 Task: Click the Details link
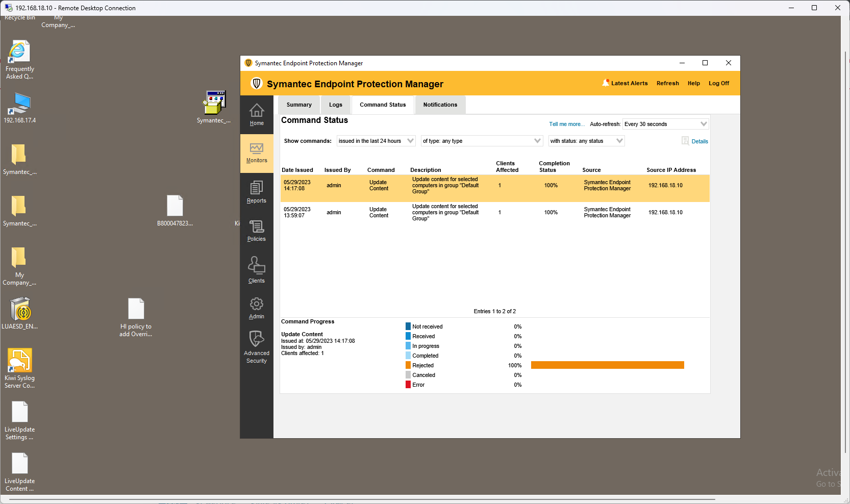point(699,141)
